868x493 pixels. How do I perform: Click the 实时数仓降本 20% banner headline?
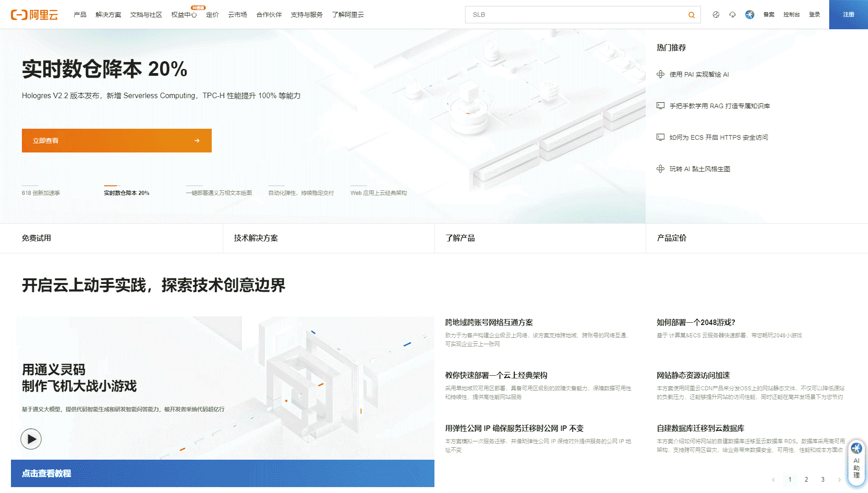105,69
